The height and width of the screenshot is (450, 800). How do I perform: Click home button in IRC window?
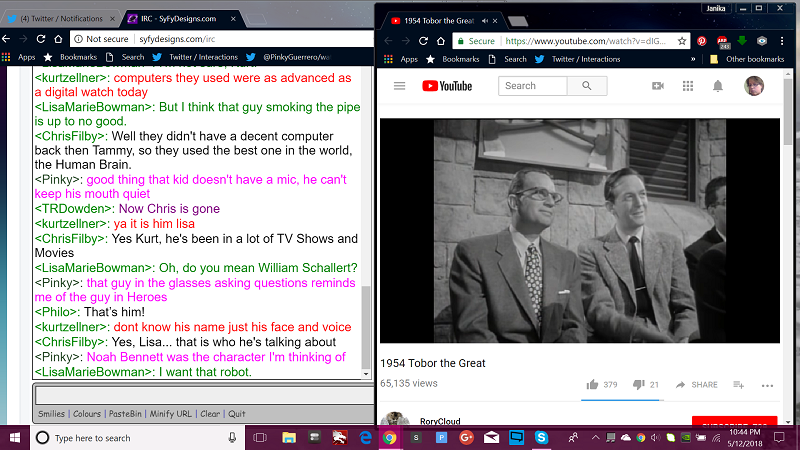[58, 39]
